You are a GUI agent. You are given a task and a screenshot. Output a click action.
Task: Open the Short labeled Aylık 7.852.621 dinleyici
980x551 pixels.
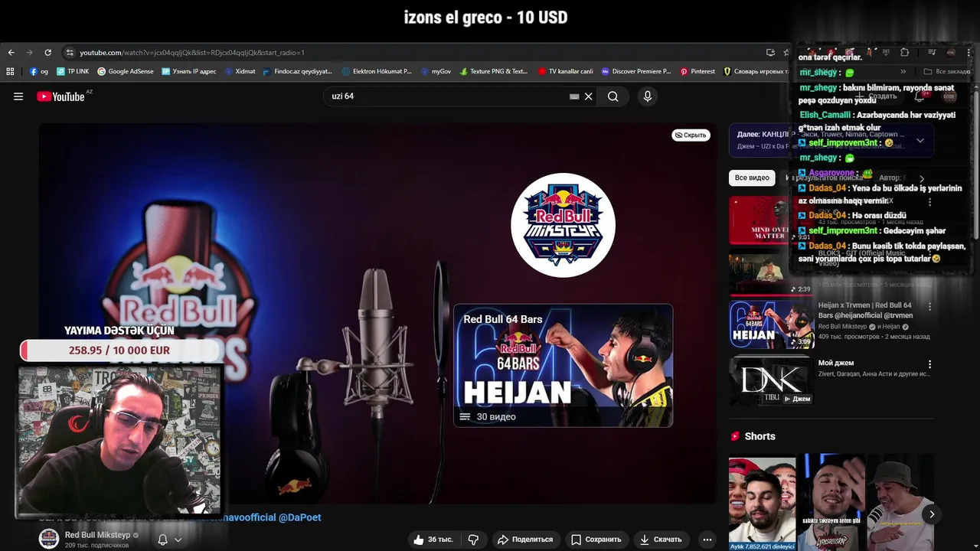[762, 504]
